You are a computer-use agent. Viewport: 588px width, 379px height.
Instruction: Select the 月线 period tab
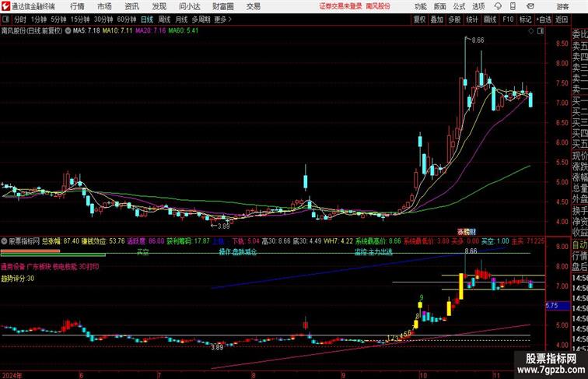click(181, 19)
